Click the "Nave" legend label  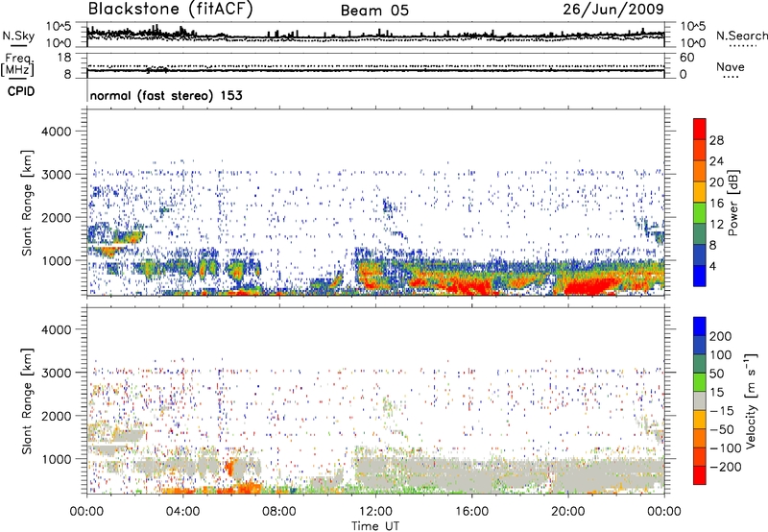pos(731,67)
